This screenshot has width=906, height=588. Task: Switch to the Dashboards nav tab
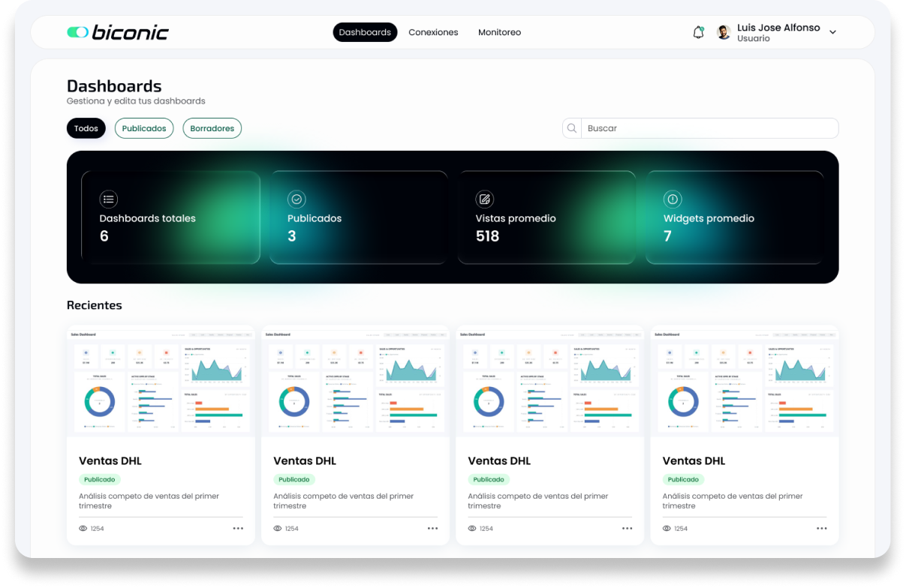click(x=365, y=32)
